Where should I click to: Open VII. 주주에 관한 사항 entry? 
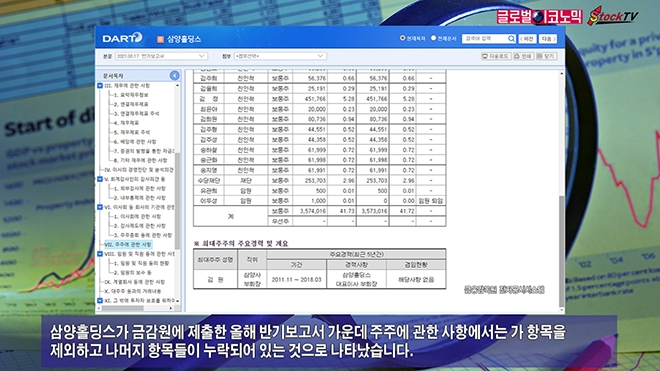(x=128, y=244)
